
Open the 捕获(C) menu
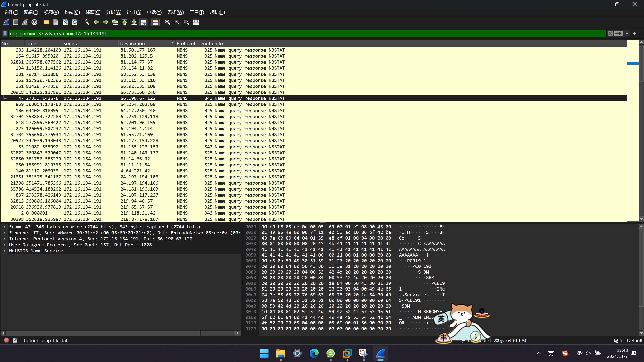click(93, 12)
